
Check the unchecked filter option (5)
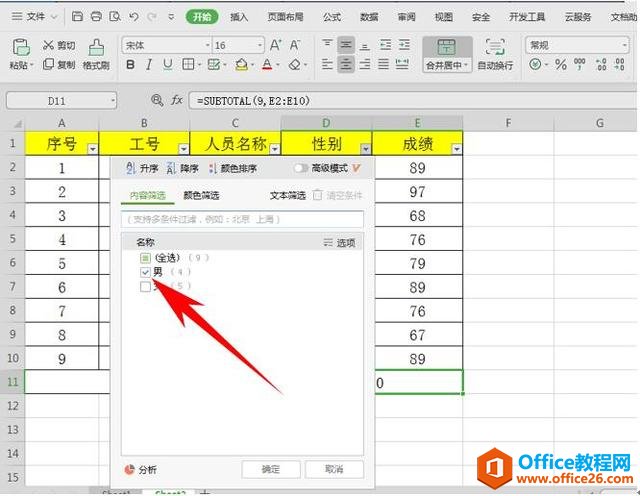click(x=145, y=287)
